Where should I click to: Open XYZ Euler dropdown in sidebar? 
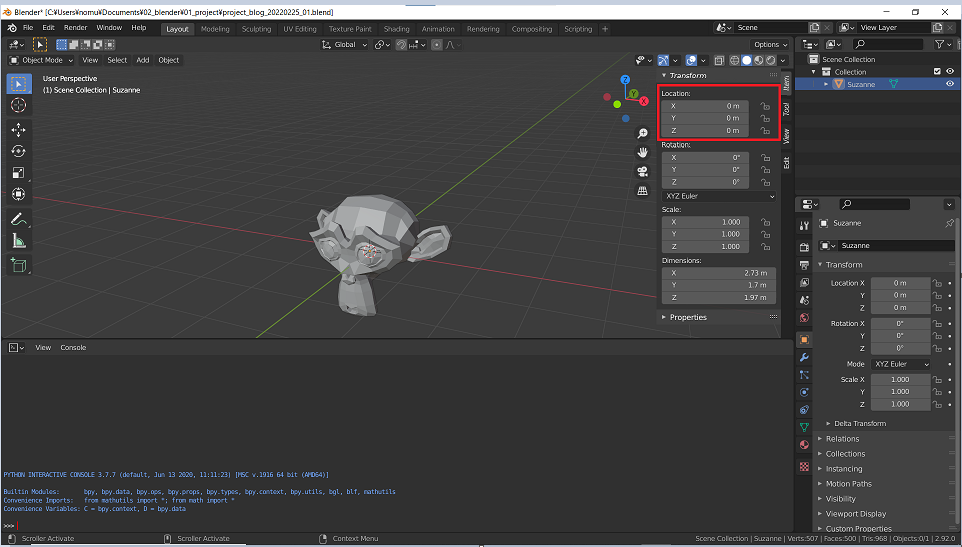(x=719, y=196)
